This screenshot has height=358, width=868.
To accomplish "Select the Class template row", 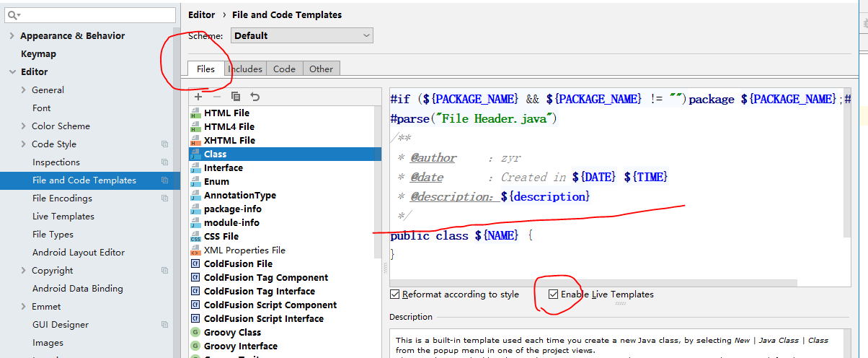I will point(285,154).
